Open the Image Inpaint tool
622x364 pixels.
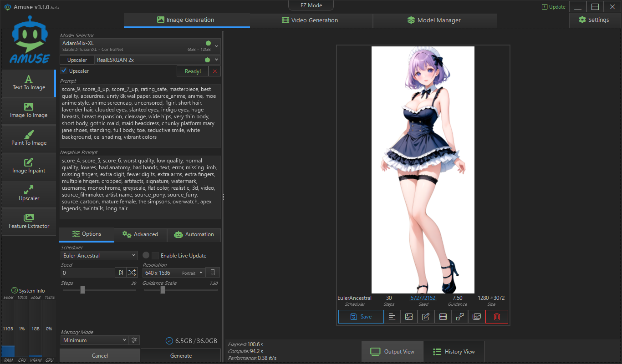tap(29, 166)
